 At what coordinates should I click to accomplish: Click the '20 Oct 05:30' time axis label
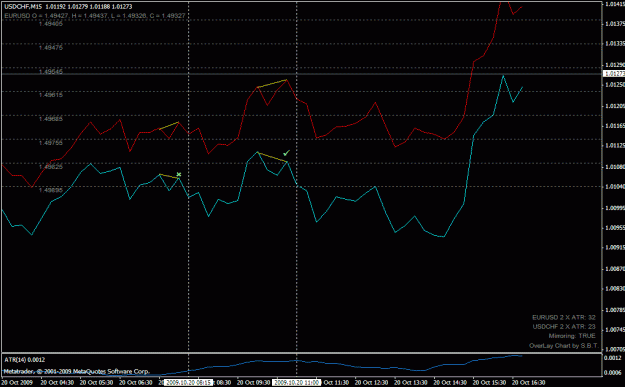click(x=96, y=383)
